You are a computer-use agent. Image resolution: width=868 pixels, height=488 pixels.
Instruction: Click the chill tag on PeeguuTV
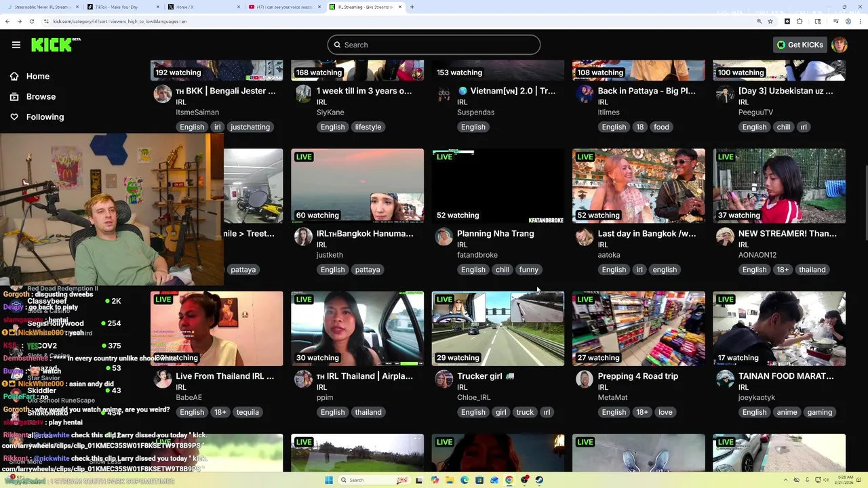[x=784, y=127]
